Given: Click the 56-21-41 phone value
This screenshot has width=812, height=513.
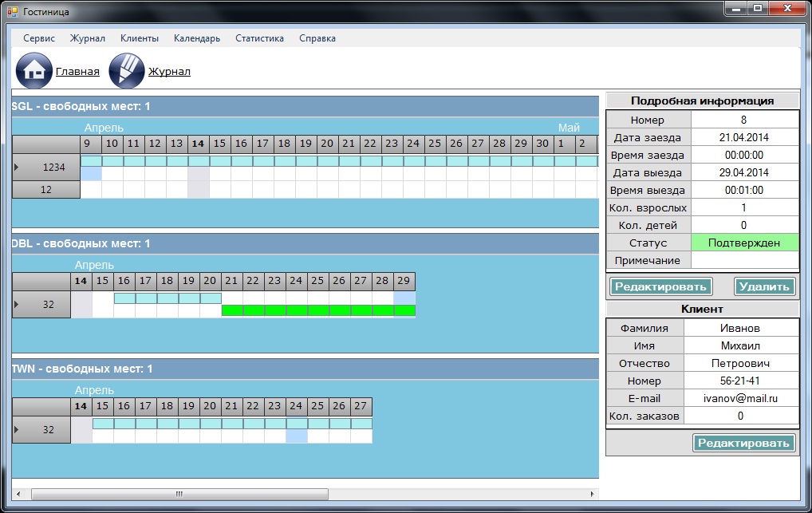Looking at the screenshot, I should click(740, 381).
